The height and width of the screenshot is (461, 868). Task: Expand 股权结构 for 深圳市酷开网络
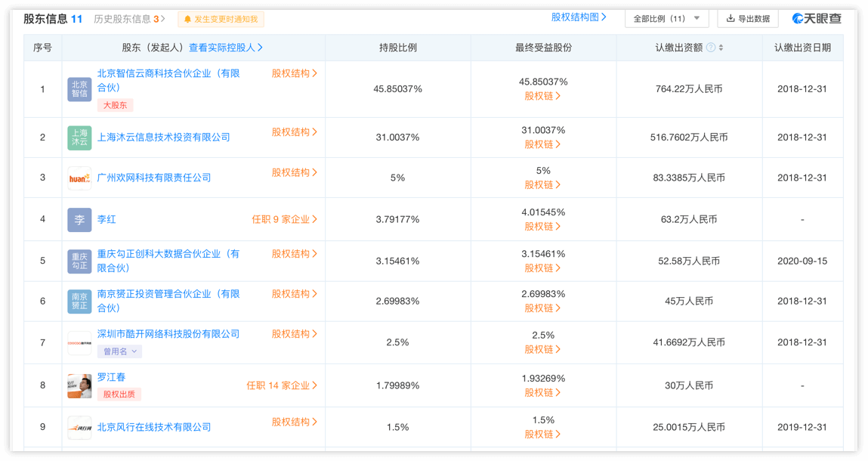point(295,333)
